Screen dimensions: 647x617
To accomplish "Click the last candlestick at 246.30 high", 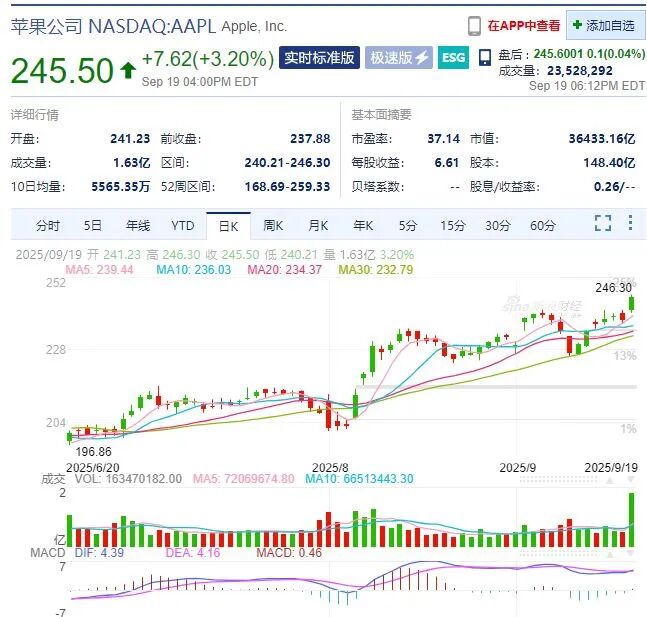I will click(x=631, y=303).
